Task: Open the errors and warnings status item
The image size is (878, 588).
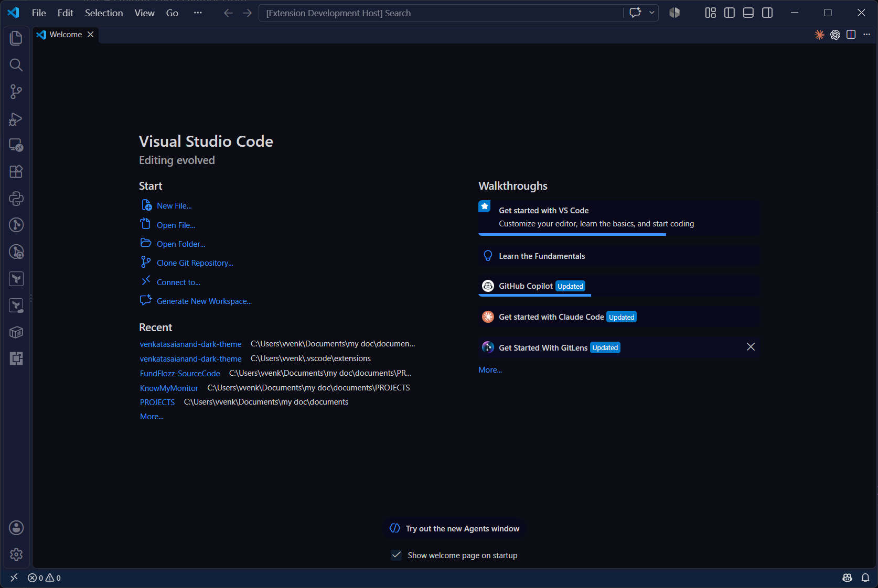Action: click(x=44, y=578)
